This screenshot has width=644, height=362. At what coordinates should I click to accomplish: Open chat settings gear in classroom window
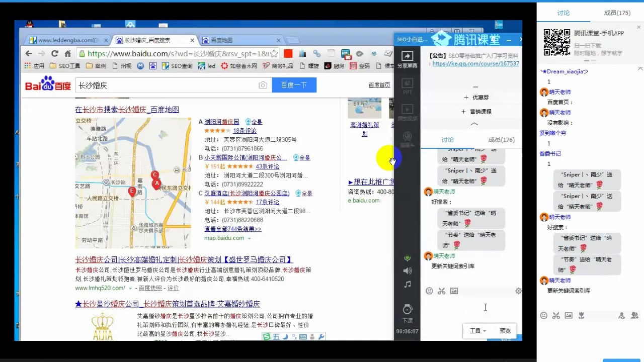coord(518,291)
